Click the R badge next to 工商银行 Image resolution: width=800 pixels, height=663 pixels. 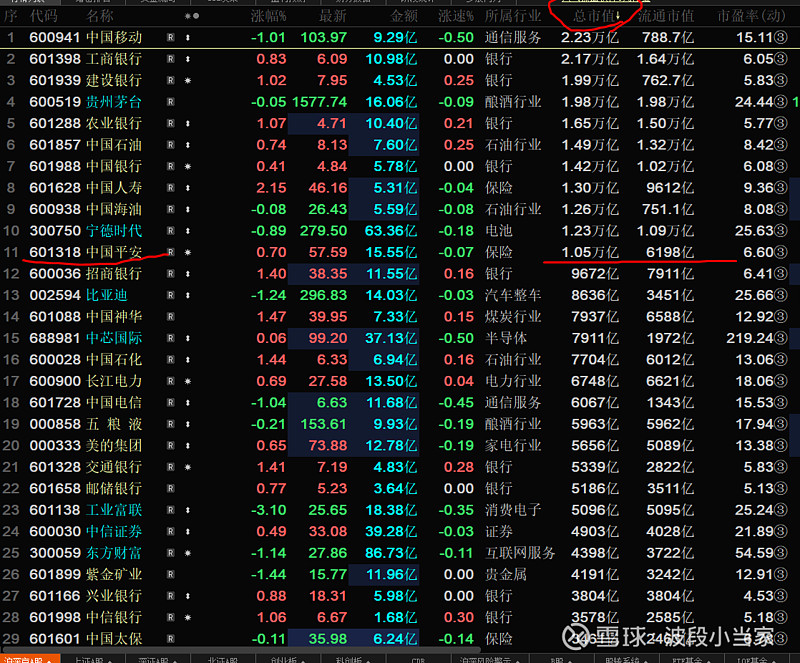pos(171,59)
